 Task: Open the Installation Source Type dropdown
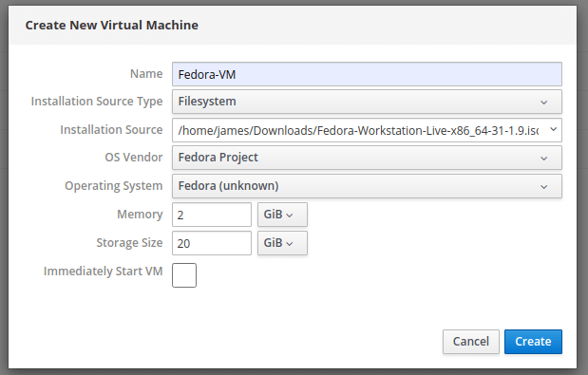click(x=367, y=102)
